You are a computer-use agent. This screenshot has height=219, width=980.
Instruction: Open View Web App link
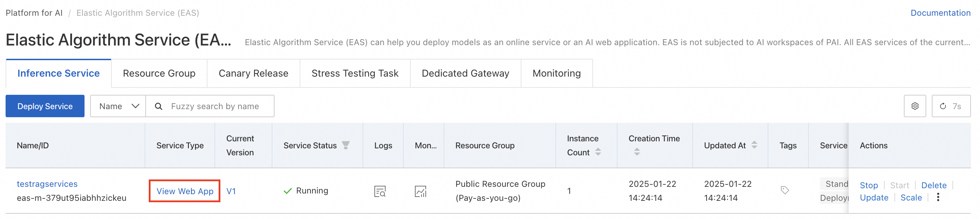click(x=185, y=191)
